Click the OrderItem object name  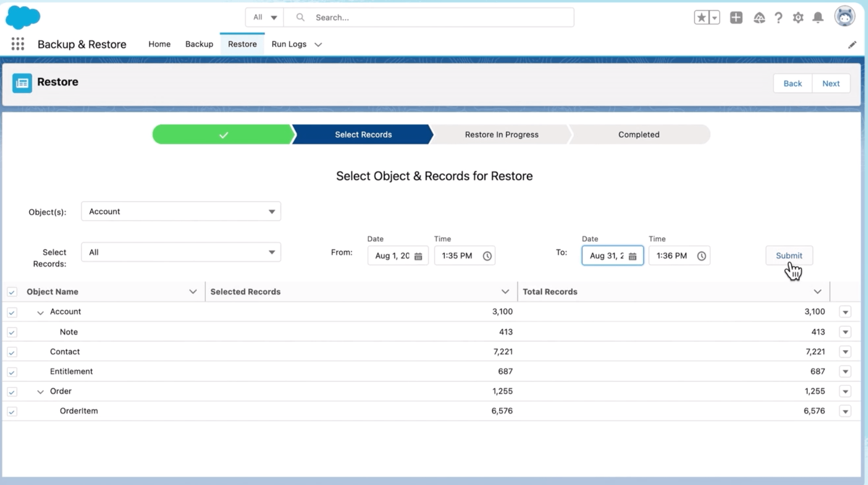pos(79,411)
